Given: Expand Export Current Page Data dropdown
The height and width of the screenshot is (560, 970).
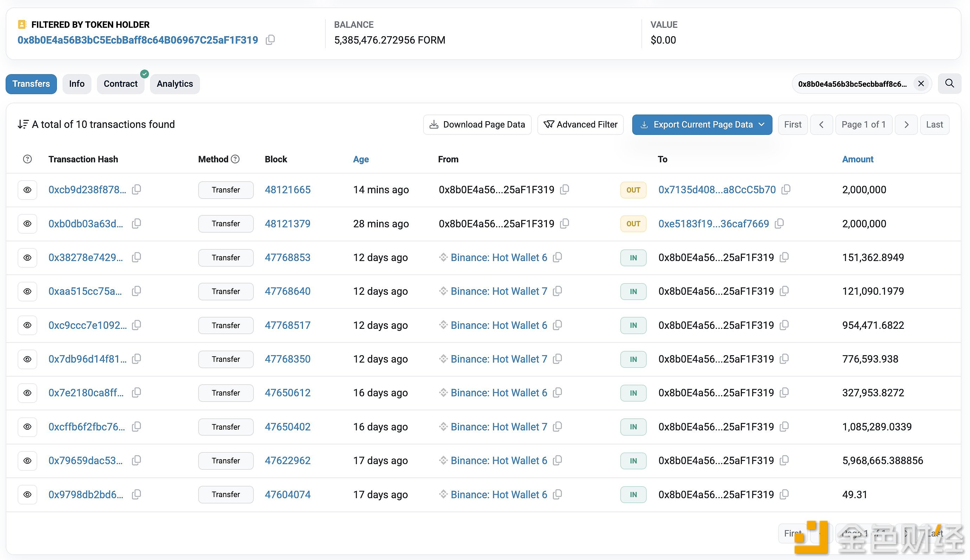Looking at the screenshot, I should 761,125.
